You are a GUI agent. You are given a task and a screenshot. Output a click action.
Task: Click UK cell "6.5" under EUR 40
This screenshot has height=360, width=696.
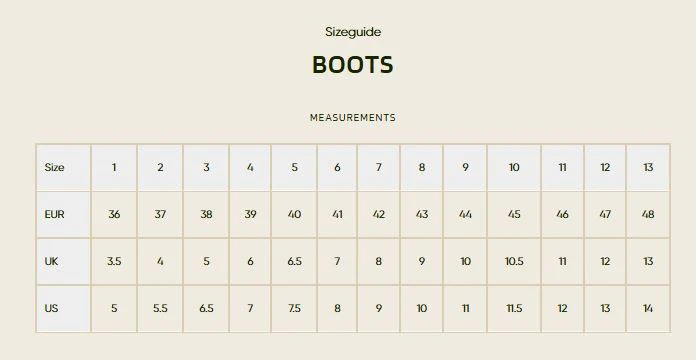294,261
